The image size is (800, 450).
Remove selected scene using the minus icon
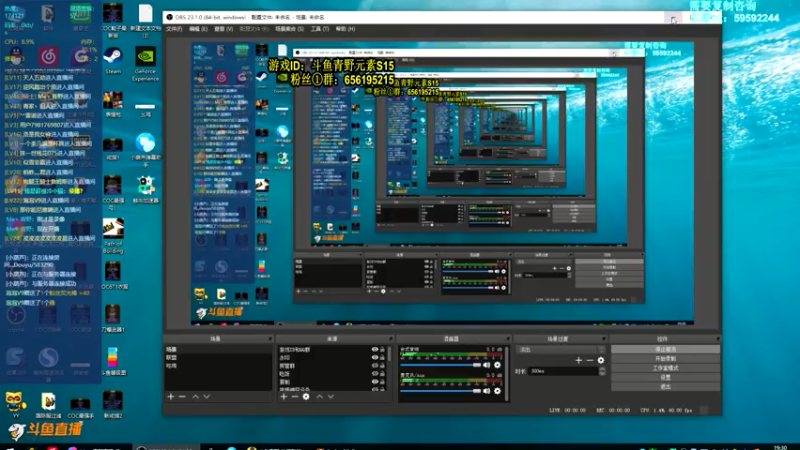(182, 396)
